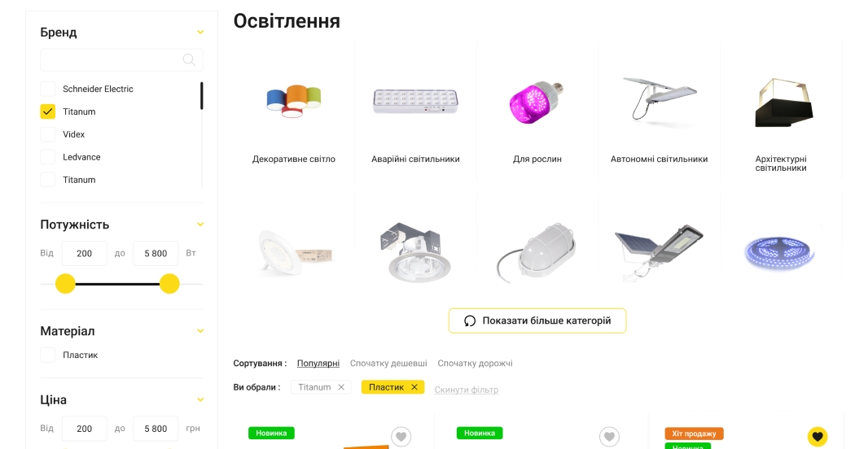Uncheck the checked Titanum brand checkbox
Image resolution: width=868 pixels, height=449 pixels.
click(47, 111)
